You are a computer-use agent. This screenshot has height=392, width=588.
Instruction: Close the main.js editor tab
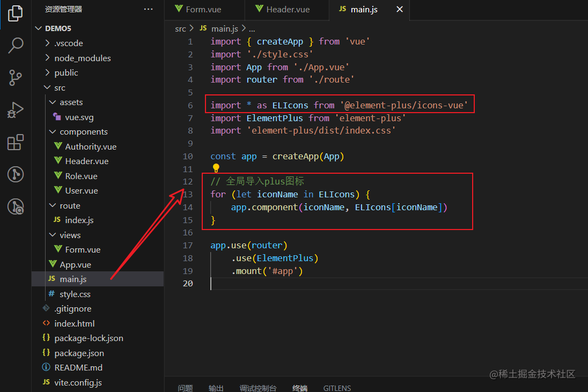click(x=400, y=9)
